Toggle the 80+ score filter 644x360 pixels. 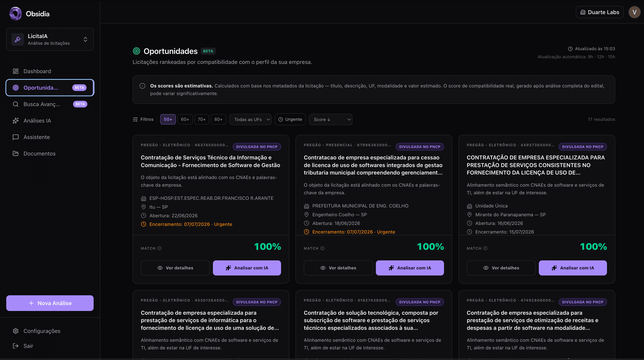pos(219,119)
